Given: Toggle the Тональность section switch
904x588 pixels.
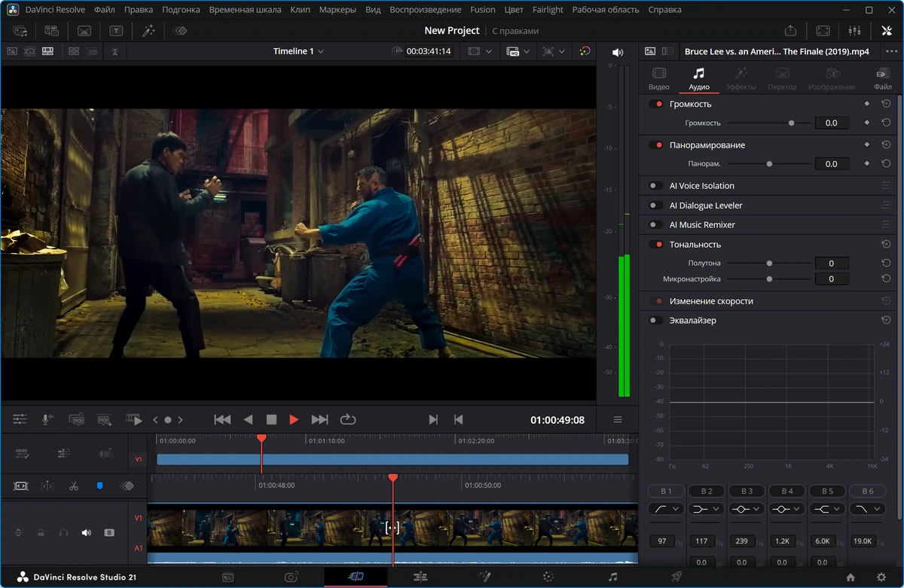Looking at the screenshot, I should pos(656,244).
